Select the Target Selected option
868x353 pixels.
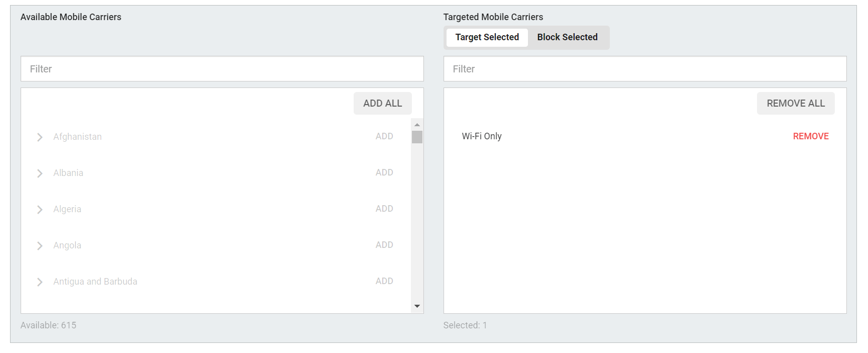pyautogui.click(x=487, y=37)
